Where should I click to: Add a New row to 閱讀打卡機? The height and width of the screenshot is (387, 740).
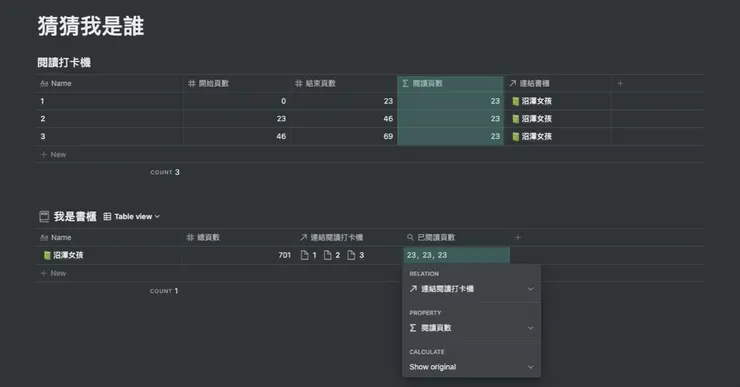click(x=53, y=155)
